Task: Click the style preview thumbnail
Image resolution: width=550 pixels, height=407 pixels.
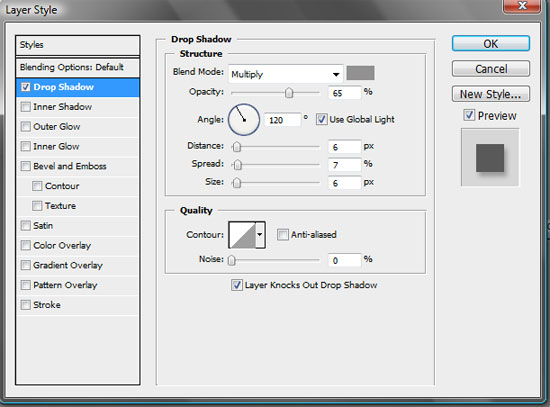Action: [490, 157]
